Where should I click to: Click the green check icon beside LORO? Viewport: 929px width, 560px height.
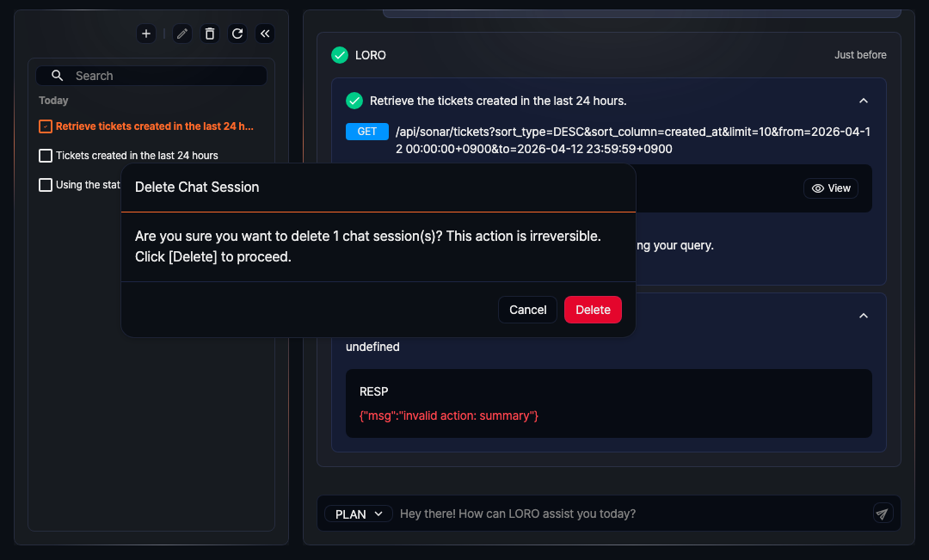coord(340,55)
